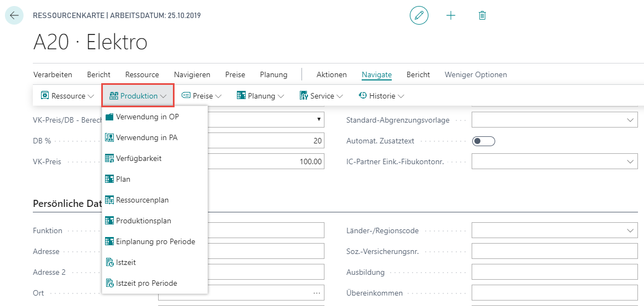Click the Service group icon
This screenshot has height=306, width=644.
304,96
